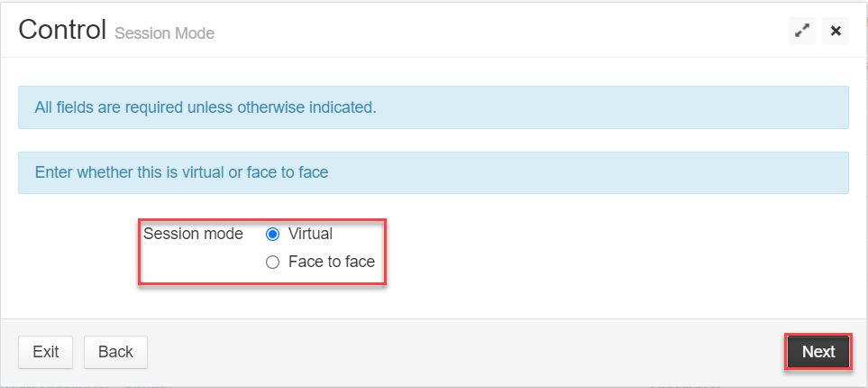Go Back to the previous step
868x388 pixels.
coord(115,352)
